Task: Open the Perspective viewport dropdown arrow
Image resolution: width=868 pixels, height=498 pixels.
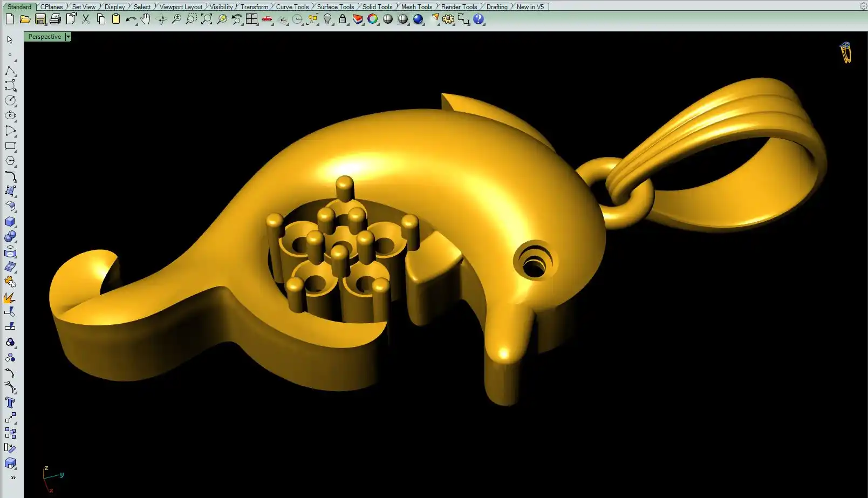Action: pos(68,37)
